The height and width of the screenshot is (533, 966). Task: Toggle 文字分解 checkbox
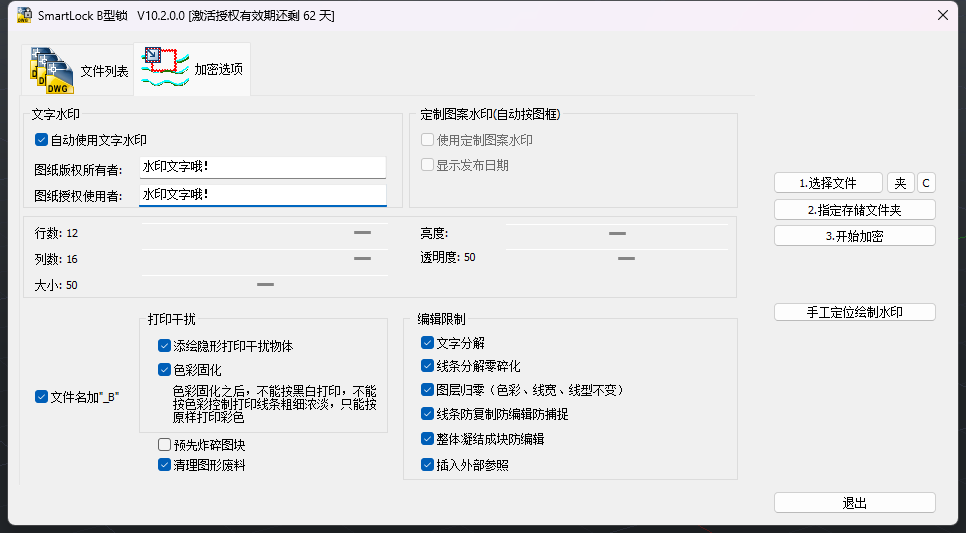(x=427, y=343)
